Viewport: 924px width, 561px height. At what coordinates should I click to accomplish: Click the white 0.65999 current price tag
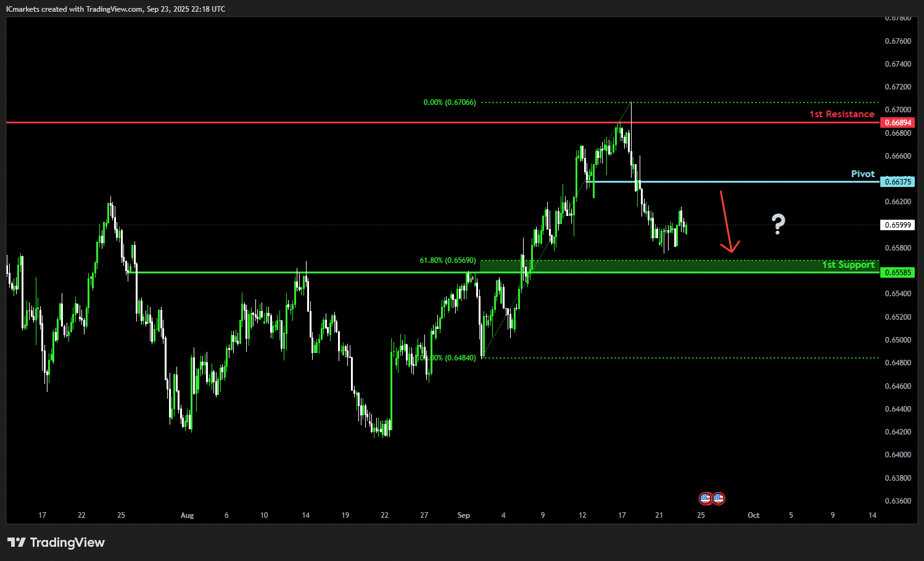(x=897, y=225)
